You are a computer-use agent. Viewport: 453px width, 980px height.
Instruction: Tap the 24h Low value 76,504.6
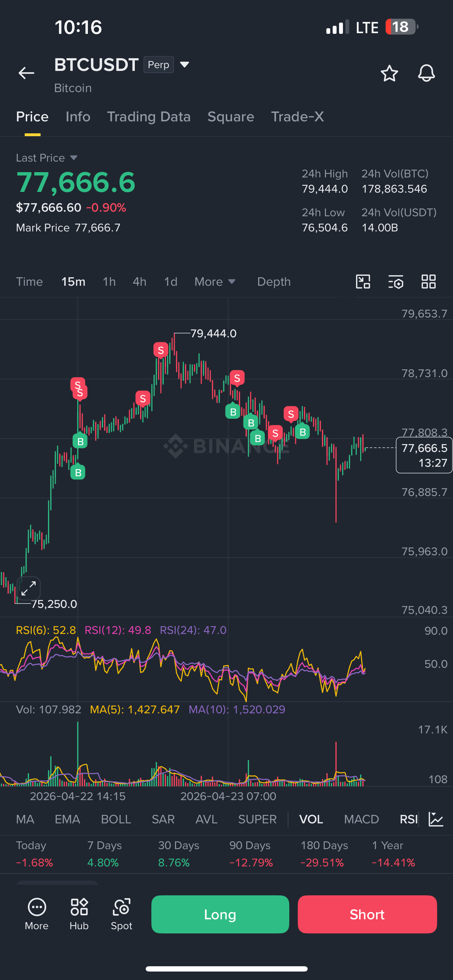tap(325, 228)
